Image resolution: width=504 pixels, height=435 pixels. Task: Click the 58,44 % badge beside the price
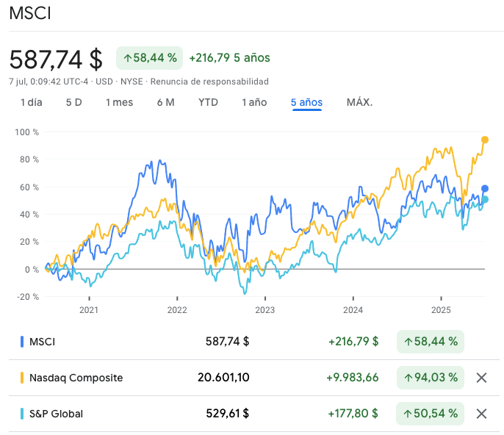point(149,58)
